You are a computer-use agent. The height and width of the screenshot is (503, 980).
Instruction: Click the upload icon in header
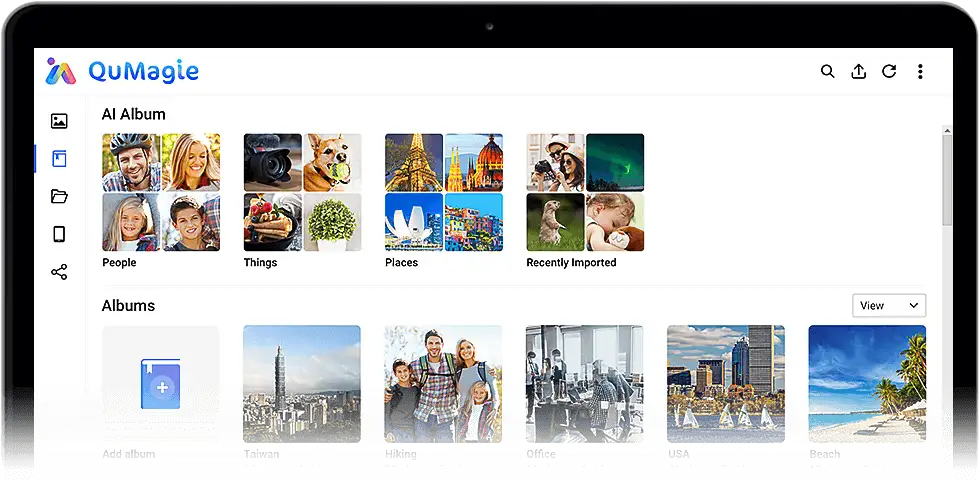tap(859, 71)
